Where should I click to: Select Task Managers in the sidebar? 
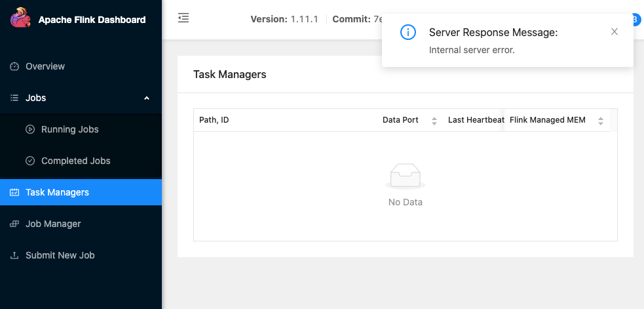[57, 192]
